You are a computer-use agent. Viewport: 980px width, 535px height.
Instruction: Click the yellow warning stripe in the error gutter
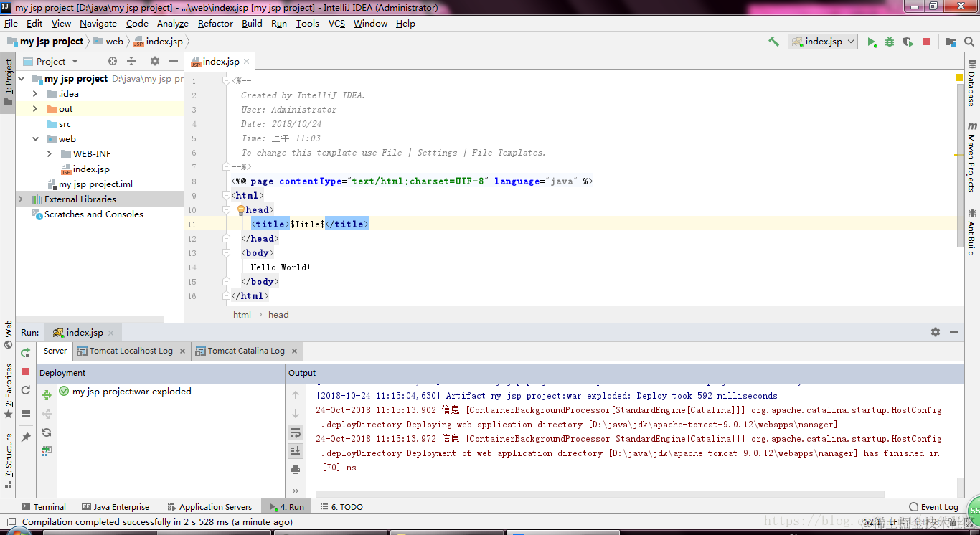point(959,154)
